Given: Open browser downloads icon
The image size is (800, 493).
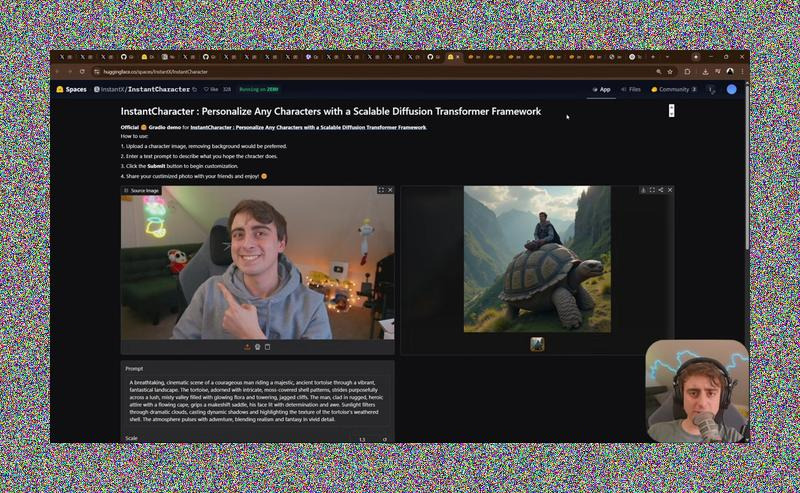Looking at the screenshot, I should tap(705, 72).
